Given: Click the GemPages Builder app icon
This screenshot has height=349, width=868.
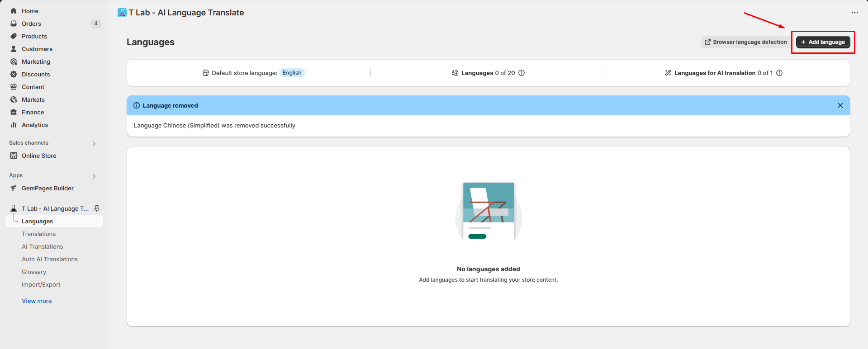Looking at the screenshot, I should pos(14,188).
